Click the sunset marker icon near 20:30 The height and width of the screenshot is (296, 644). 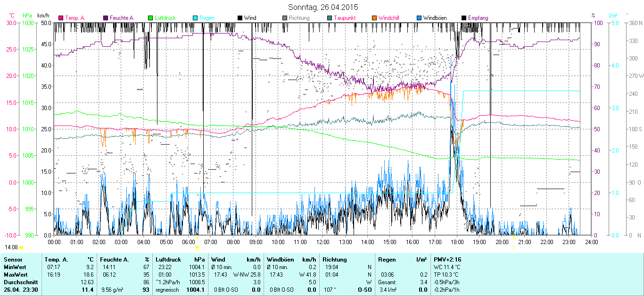[514, 247]
